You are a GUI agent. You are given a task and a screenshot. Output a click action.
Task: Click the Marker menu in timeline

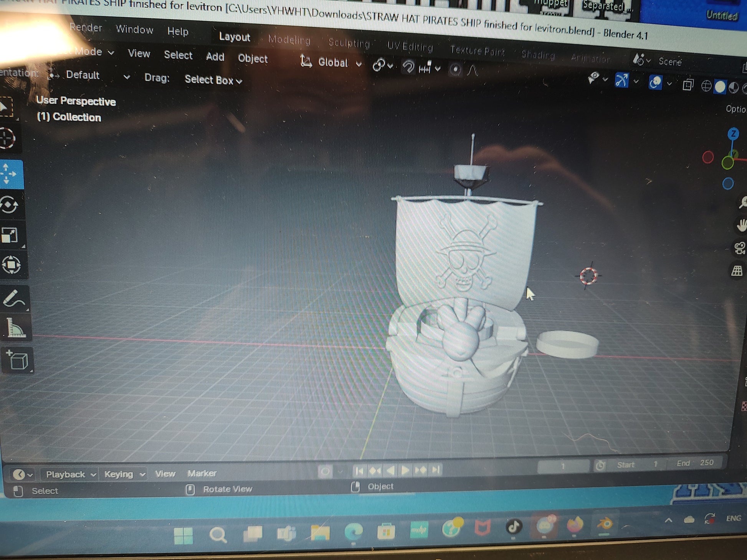[x=202, y=473]
